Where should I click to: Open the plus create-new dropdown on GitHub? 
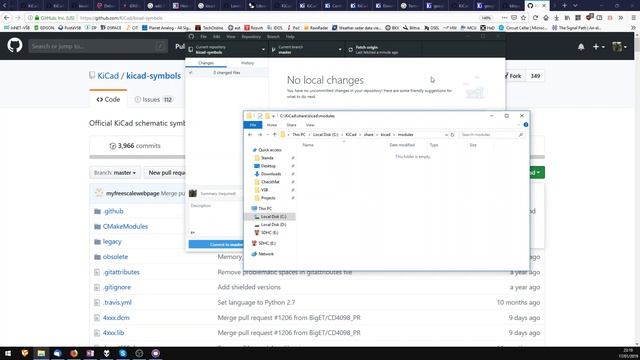598,47
